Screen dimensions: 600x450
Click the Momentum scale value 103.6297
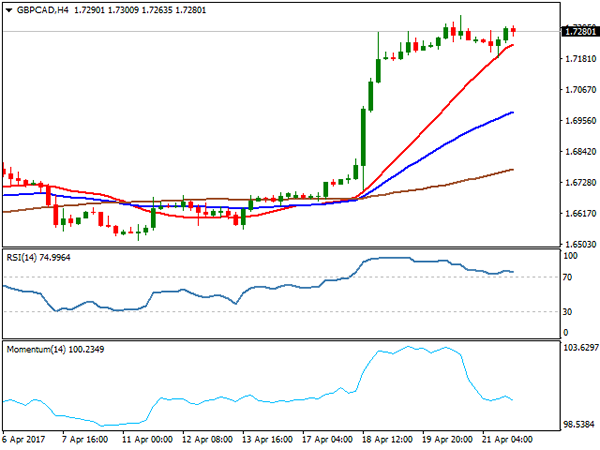point(581,347)
